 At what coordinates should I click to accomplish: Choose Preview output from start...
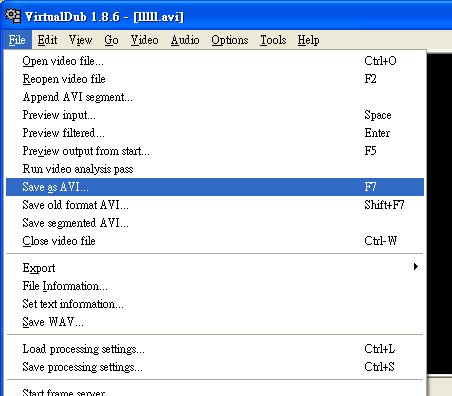(x=215, y=151)
